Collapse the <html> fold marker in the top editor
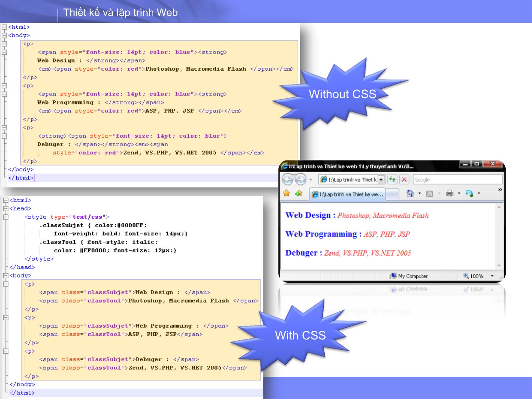The height and width of the screenshot is (399, 532). (x=4, y=27)
